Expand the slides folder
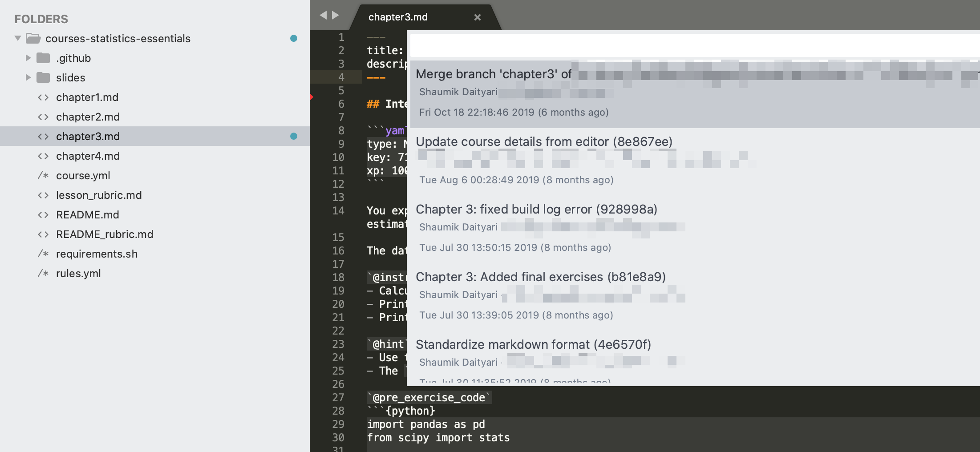The image size is (980, 452). coord(29,77)
